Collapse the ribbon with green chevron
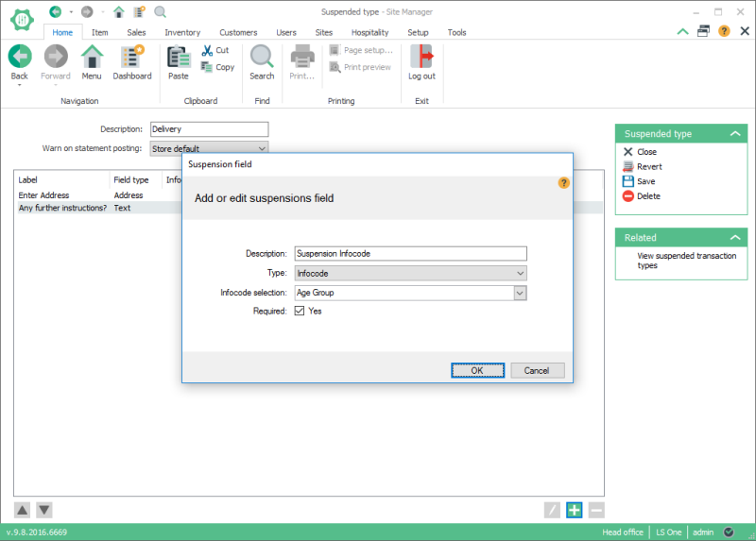 [682, 32]
